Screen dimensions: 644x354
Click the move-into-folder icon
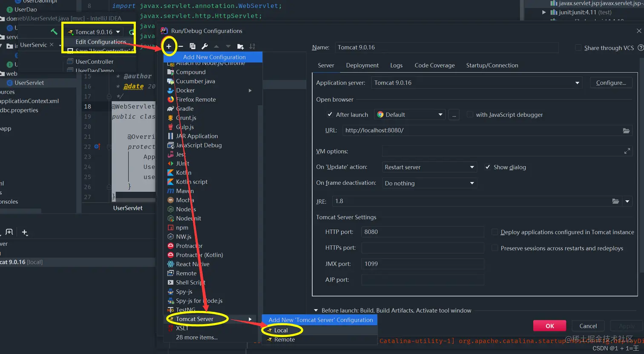pos(240,46)
